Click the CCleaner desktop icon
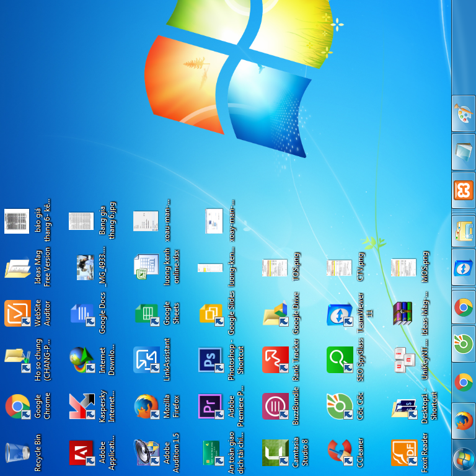Screen dimensions: 476x476 click(339, 452)
